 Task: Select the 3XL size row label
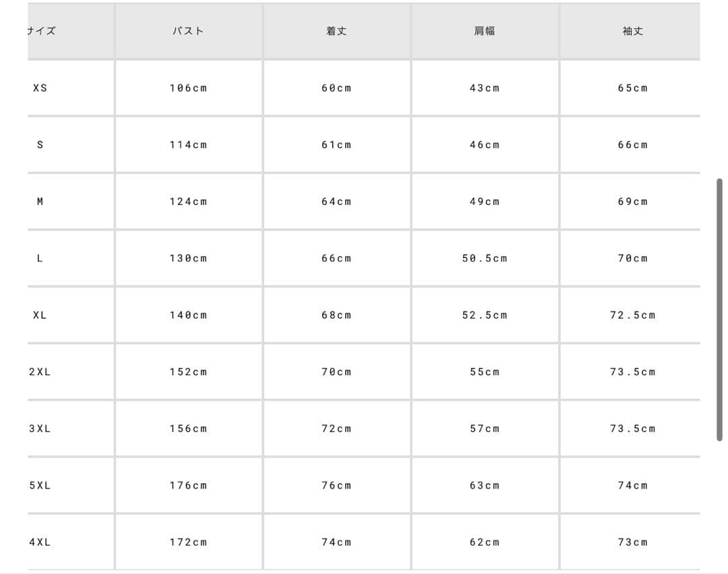tap(40, 428)
